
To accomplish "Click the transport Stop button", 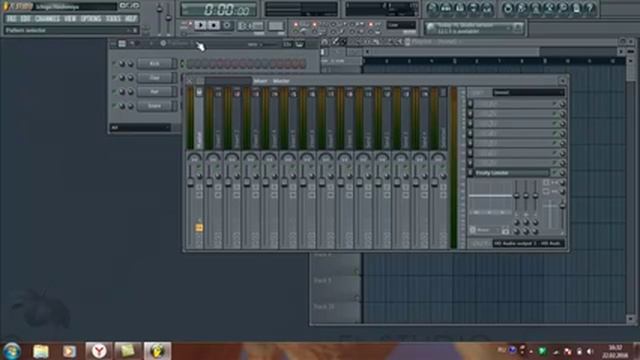I will pyautogui.click(x=213, y=25).
